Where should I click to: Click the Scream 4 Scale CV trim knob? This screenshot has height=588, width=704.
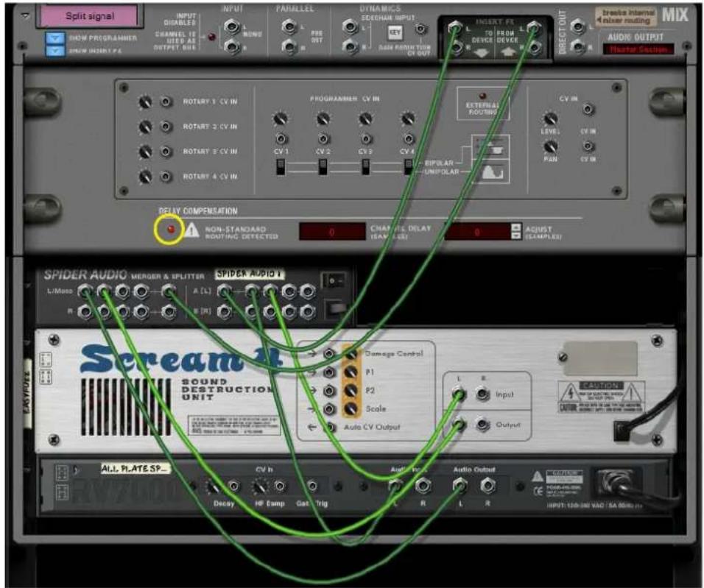(351, 409)
